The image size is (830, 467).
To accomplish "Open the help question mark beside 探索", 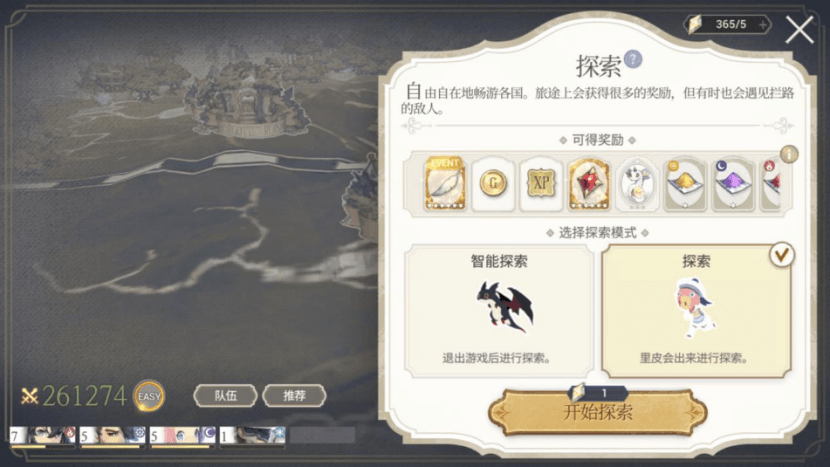I will (633, 59).
